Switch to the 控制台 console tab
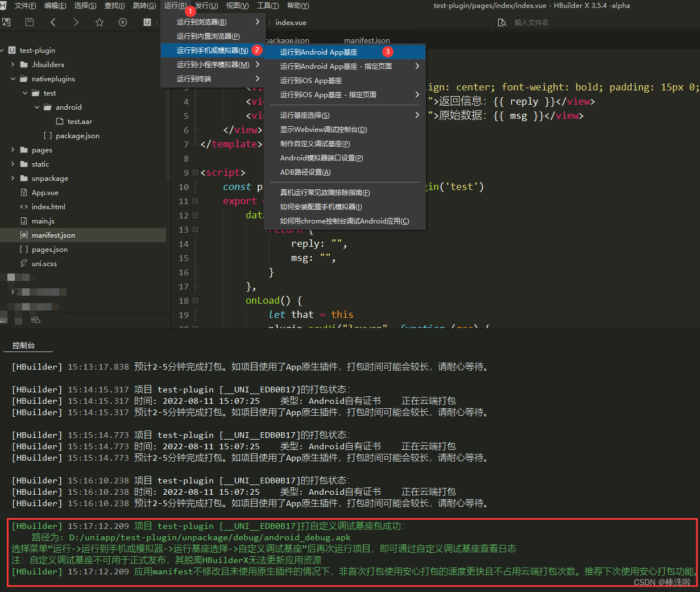Screen dimensions: 700x592 tap(23, 345)
